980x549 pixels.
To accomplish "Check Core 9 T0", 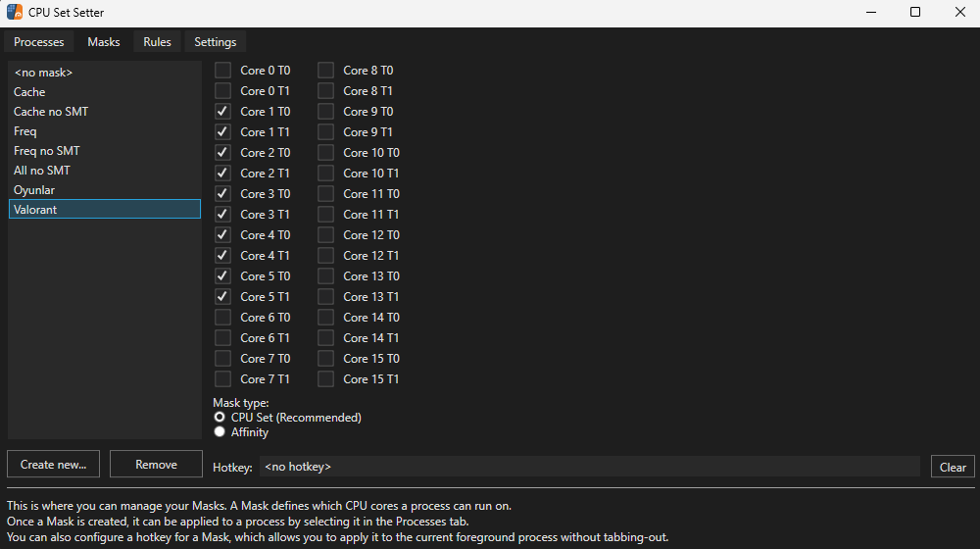I will coord(325,112).
